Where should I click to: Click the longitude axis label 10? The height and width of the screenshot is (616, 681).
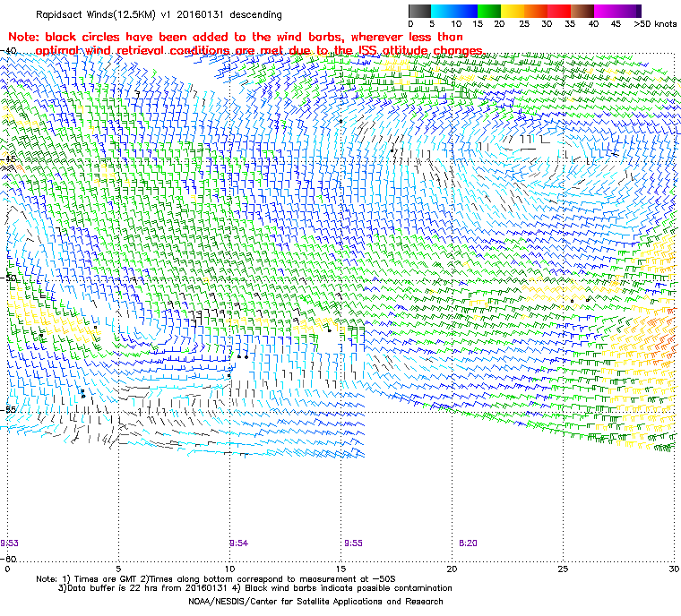click(229, 569)
